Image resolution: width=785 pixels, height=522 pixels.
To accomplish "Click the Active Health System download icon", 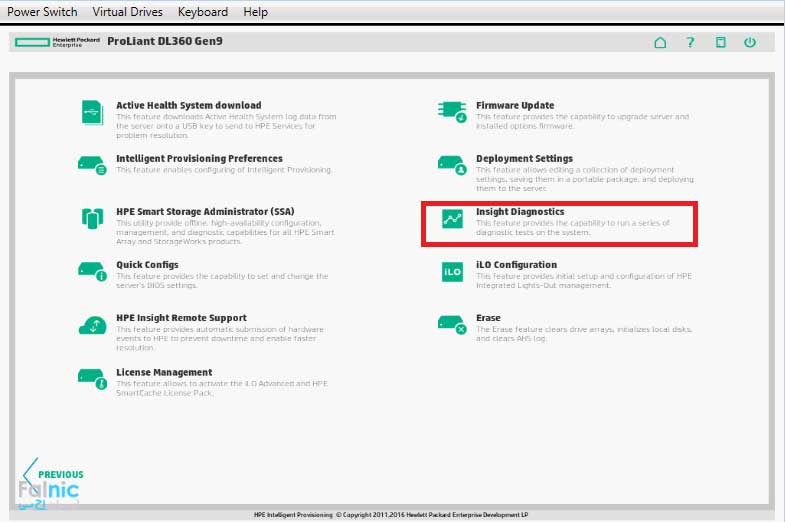I will (92, 112).
